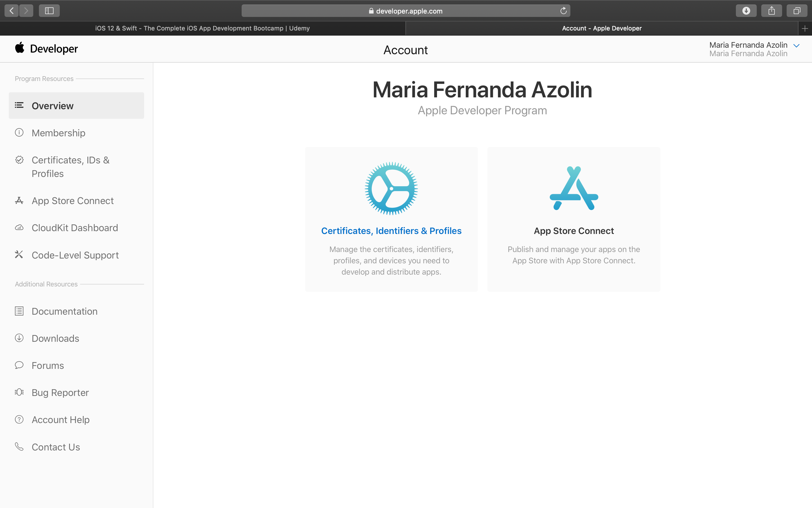This screenshot has width=812, height=508.
Task: Click the lock icon in address bar
Action: pos(371,11)
